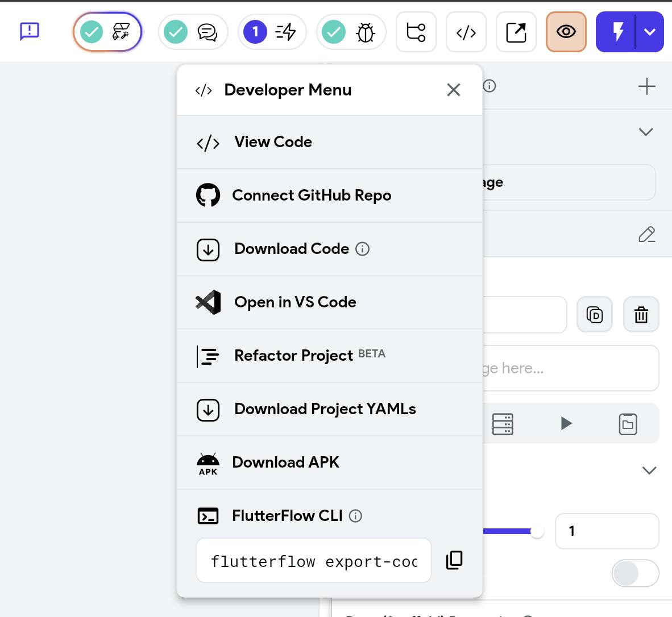Image resolution: width=672 pixels, height=617 pixels.
Task: Collapse the top section chevron in right panel
Action: [646, 131]
